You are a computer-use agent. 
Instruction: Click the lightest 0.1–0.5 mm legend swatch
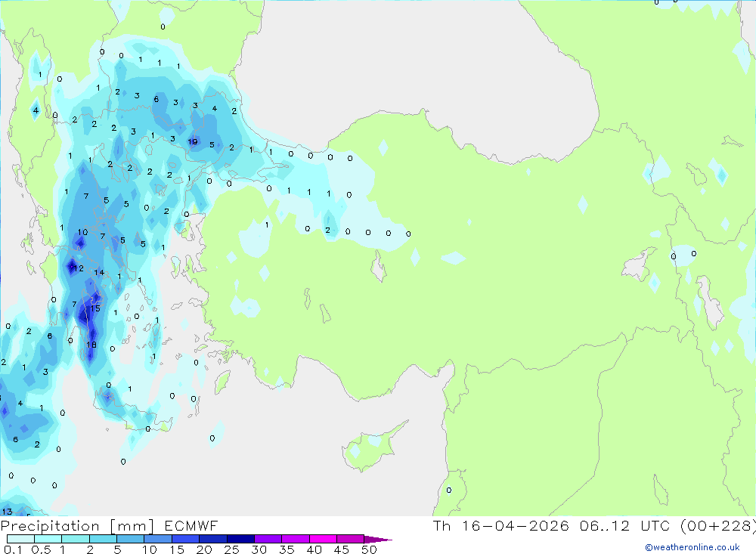(20, 539)
